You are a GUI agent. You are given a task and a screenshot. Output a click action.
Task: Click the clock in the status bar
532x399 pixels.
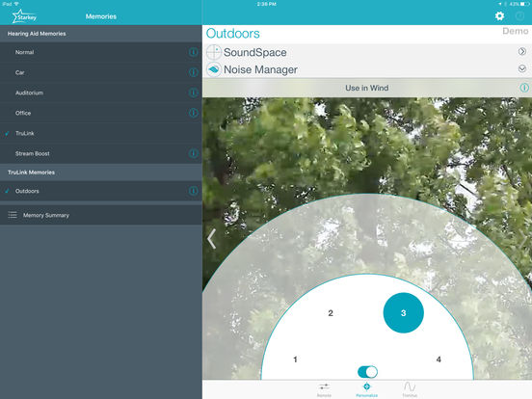click(266, 4)
